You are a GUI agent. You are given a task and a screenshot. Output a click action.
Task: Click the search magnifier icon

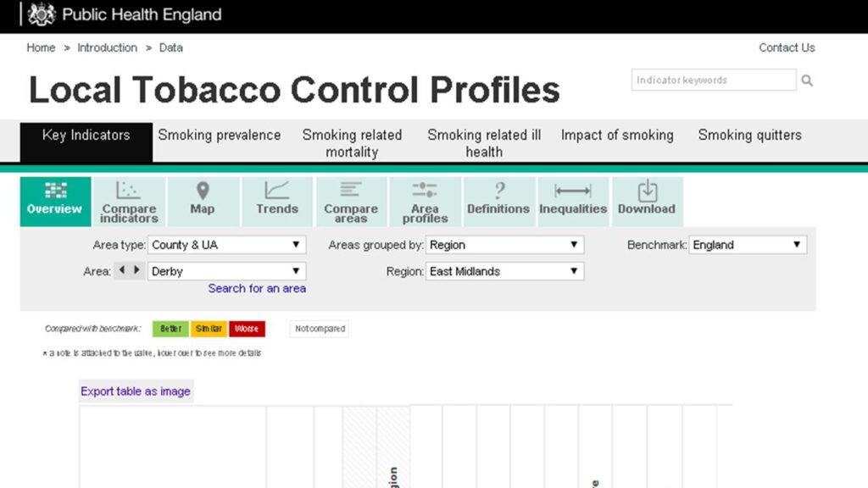[x=807, y=80]
